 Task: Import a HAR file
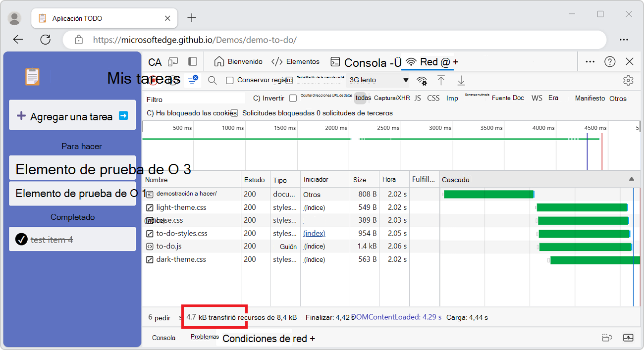click(441, 80)
